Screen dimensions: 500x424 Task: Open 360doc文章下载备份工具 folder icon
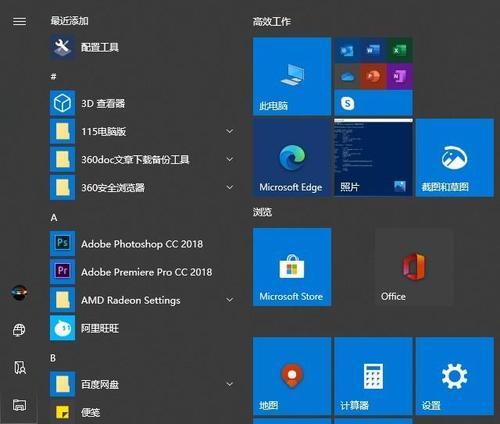(62, 159)
